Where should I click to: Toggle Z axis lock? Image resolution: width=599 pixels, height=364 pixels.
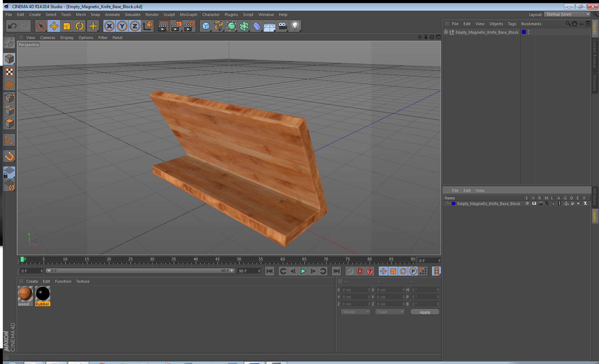pyautogui.click(x=135, y=26)
